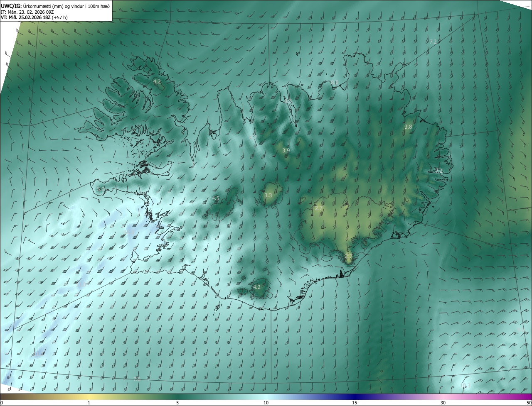Click the 5.9 value on Snæfellsnes peninsula
532x406 pixels.
coord(101,189)
